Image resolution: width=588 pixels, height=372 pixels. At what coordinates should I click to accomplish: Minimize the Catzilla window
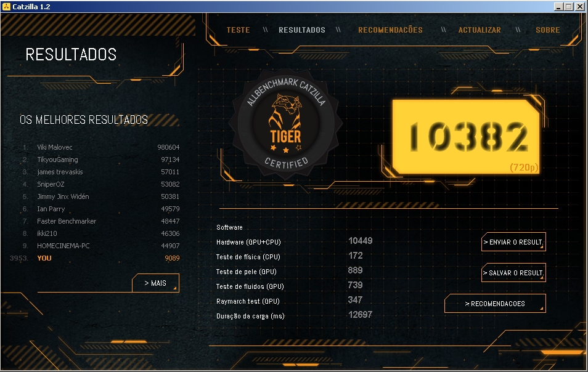point(559,6)
